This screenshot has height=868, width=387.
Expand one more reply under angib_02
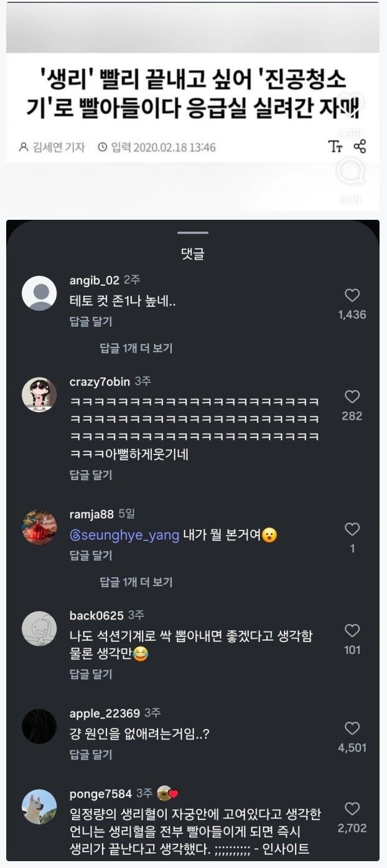136,348
